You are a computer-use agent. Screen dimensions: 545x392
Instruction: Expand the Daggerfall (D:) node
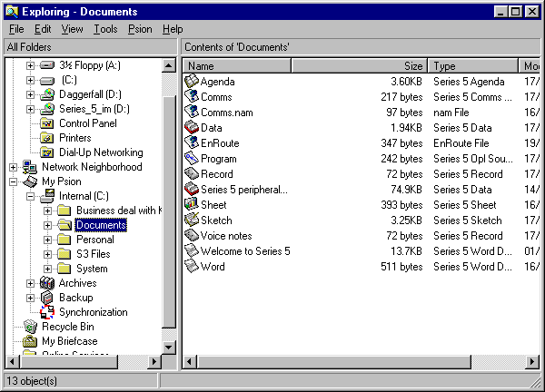coord(30,94)
